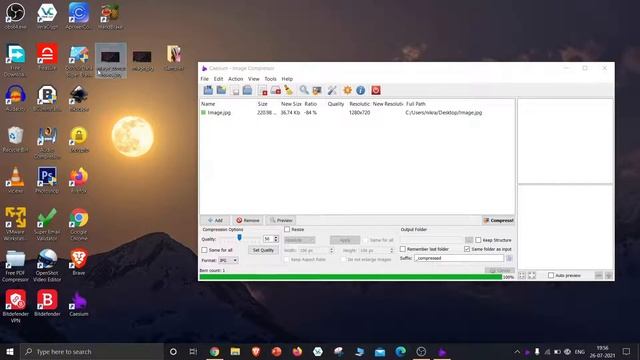
Task: Open the Bitdefender VPN desktop shortcut
Action: (16, 307)
